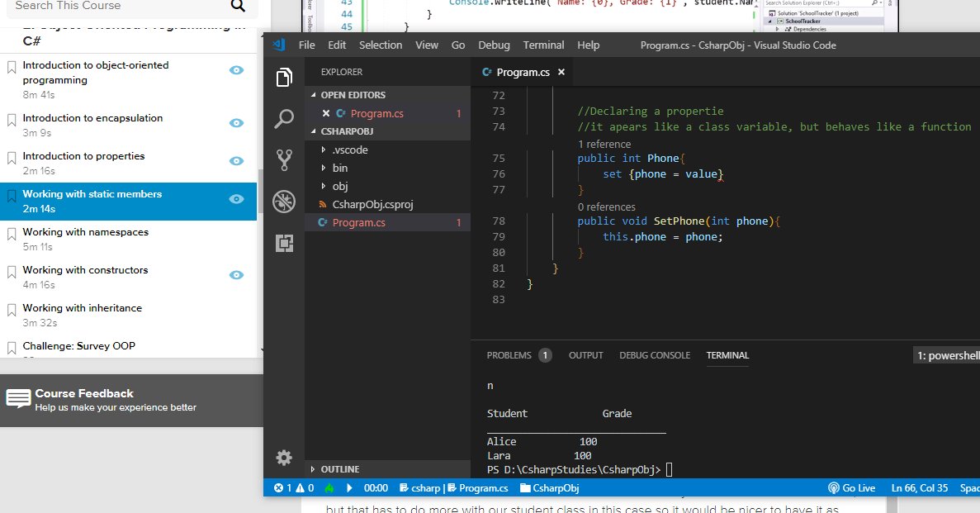This screenshot has width=980, height=513.
Task: Open the Manage gear in activity bar
Action: click(284, 458)
